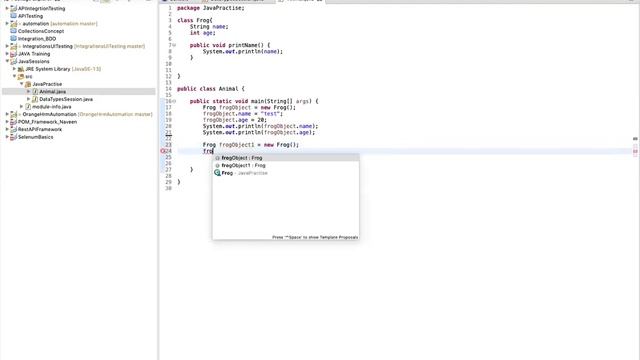Click the JAVA Training project icon
Viewport: 640px width, 360px height.
pyautogui.click(x=13, y=54)
